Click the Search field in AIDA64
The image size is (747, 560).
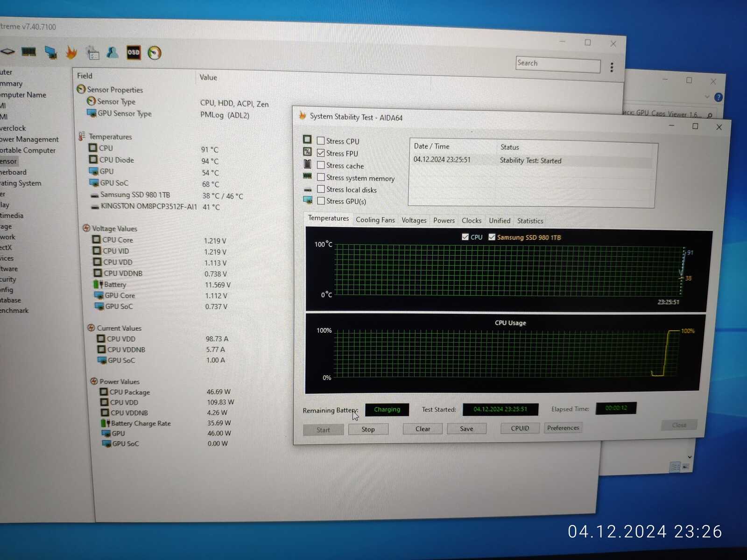tap(558, 64)
